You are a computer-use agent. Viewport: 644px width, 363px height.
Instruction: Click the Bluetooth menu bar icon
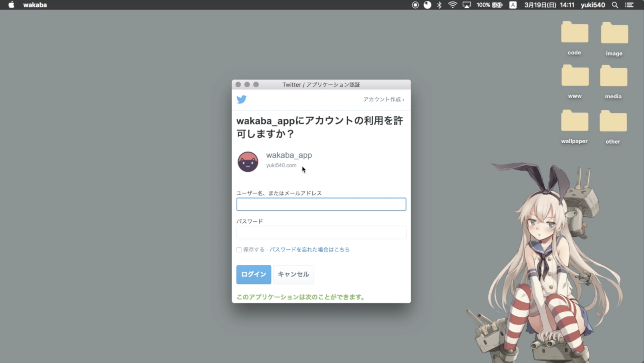click(x=439, y=5)
